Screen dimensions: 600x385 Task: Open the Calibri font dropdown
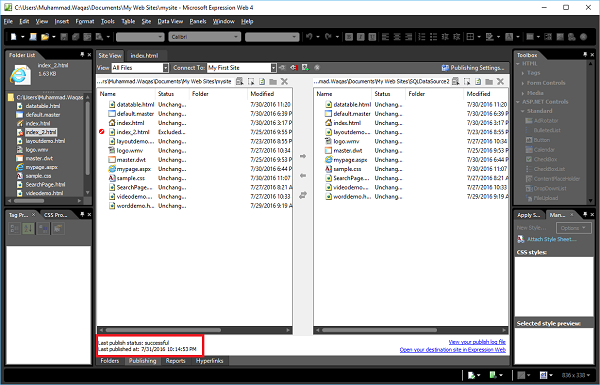pos(204,37)
